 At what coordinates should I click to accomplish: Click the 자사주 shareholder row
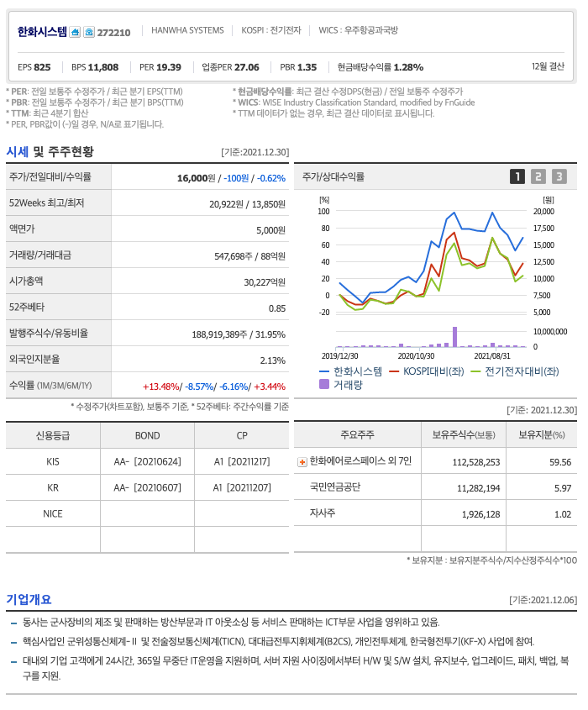tap(435, 513)
